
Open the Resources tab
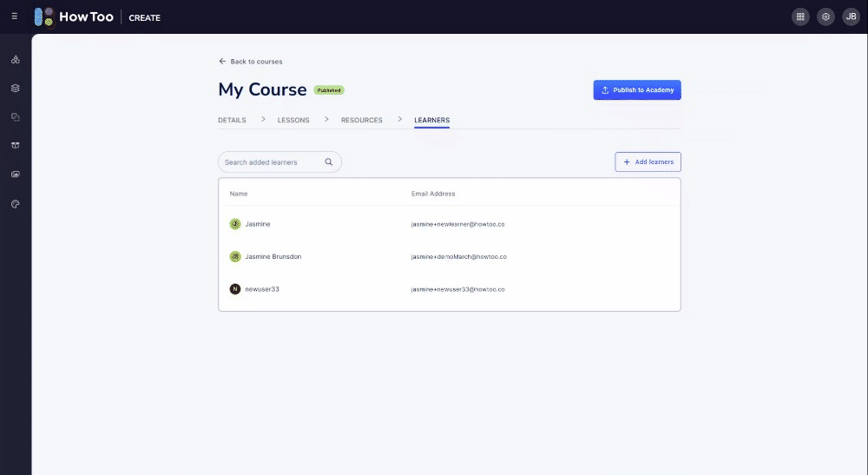(361, 120)
